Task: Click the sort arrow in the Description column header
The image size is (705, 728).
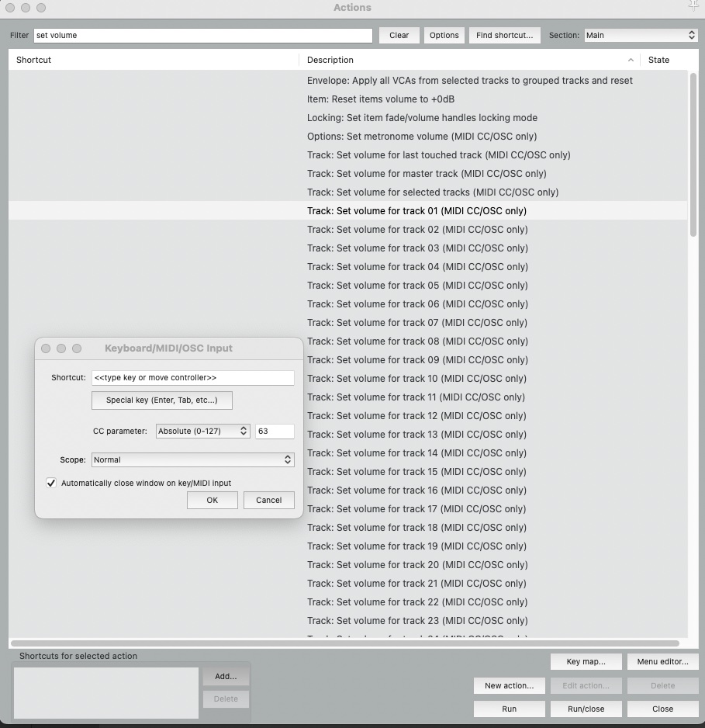Action: [630, 60]
